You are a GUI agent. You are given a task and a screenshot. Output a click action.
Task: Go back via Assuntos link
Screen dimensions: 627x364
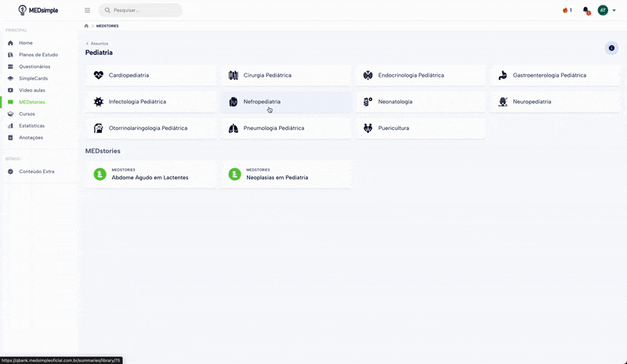97,44
